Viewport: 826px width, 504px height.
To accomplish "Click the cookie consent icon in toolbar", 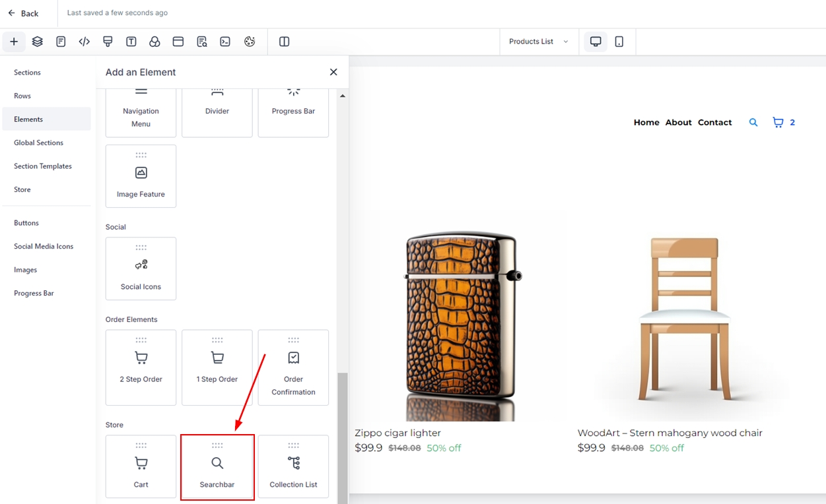I will 250,42.
